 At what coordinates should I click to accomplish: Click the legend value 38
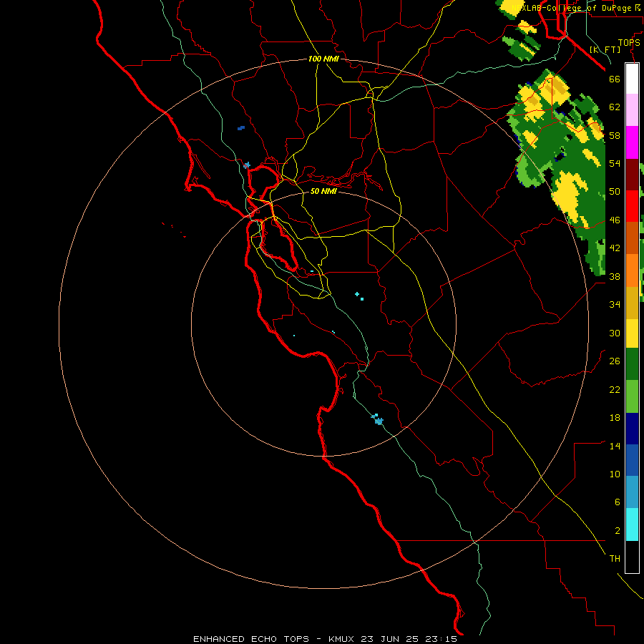[x=615, y=276]
